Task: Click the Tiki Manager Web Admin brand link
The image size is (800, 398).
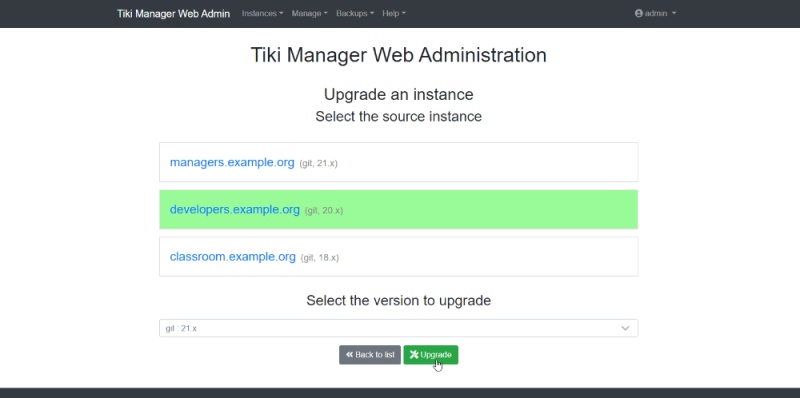Action: coord(173,13)
